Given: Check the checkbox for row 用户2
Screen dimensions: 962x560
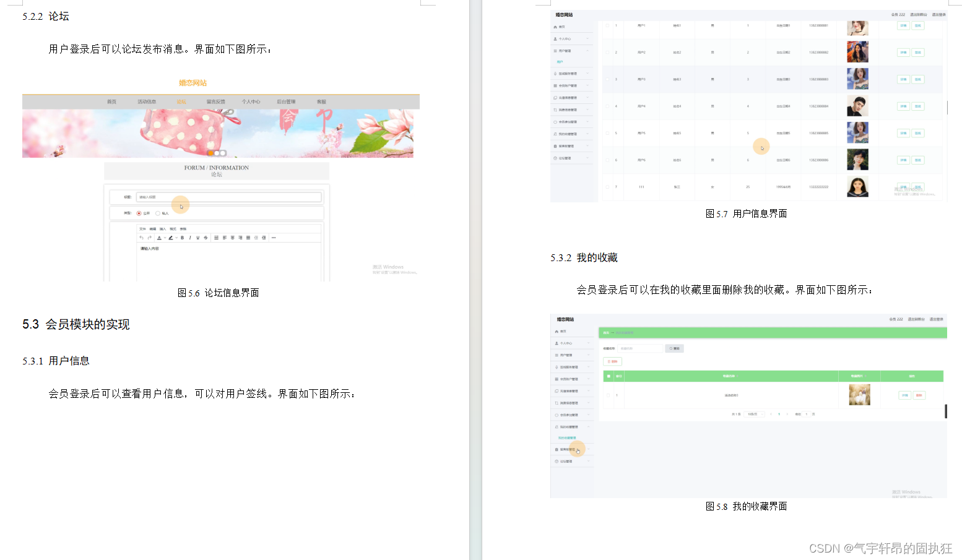Looking at the screenshot, I should (x=607, y=53).
